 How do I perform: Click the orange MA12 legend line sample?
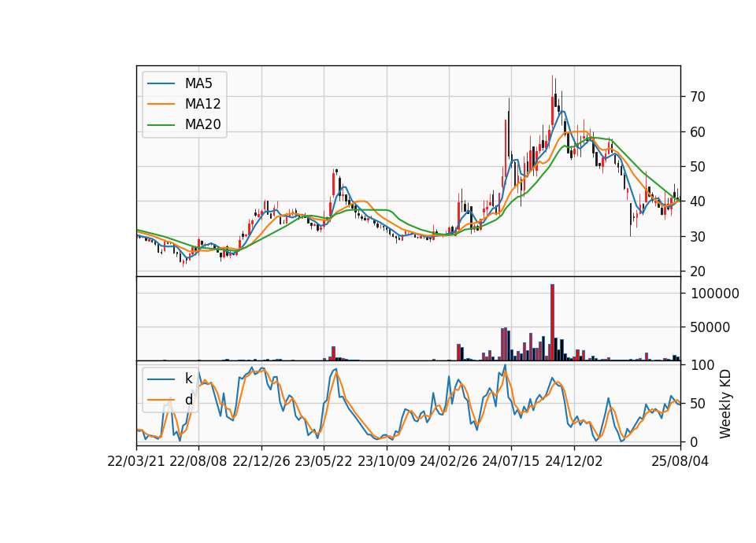click(x=161, y=104)
